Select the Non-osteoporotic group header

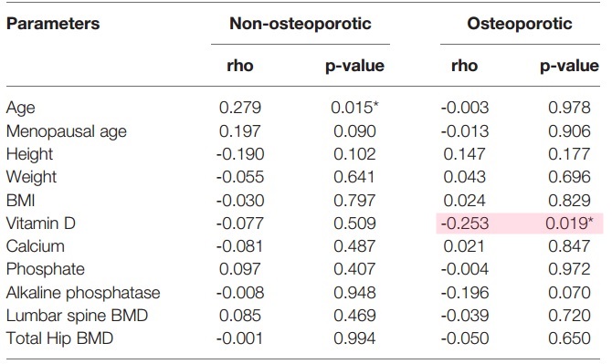(x=301, y=24)
